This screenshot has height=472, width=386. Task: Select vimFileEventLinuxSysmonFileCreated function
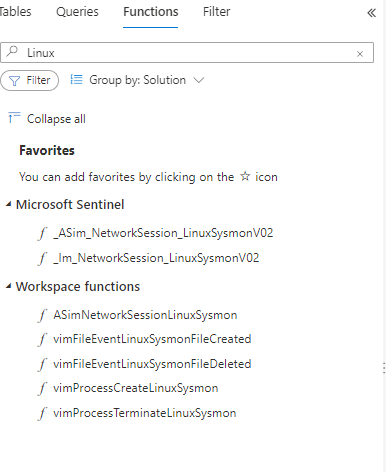click(152, 339)
